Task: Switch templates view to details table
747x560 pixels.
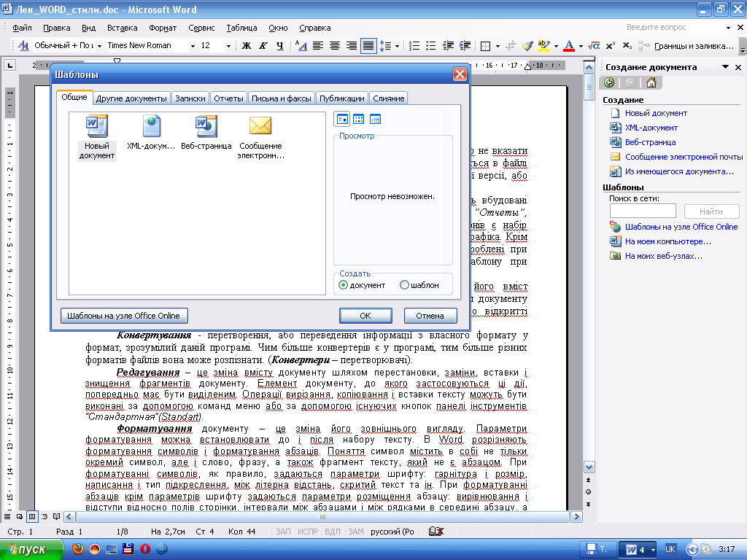Action: coord(376,119)
